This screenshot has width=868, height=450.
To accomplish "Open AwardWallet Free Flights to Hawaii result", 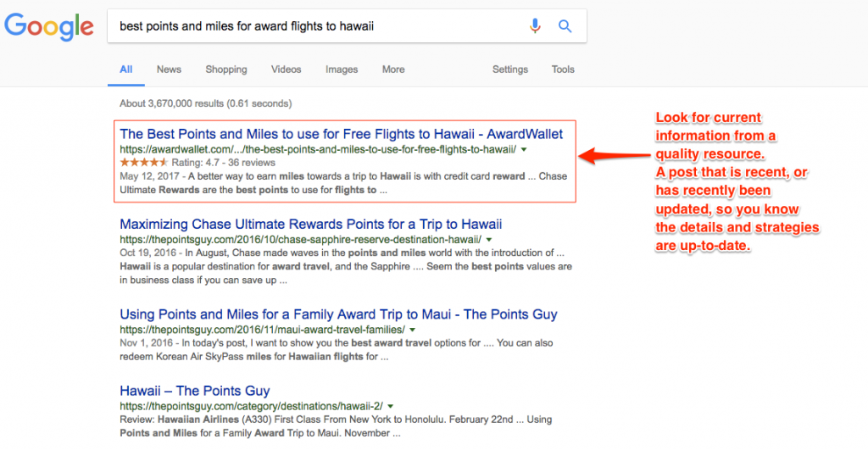I will (341, 134).
